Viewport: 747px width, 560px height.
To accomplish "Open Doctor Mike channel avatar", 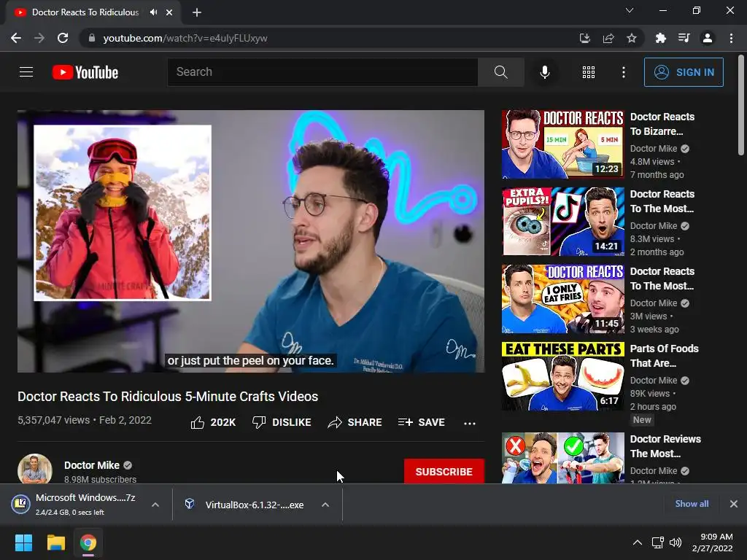I will (x=35, y=469).
